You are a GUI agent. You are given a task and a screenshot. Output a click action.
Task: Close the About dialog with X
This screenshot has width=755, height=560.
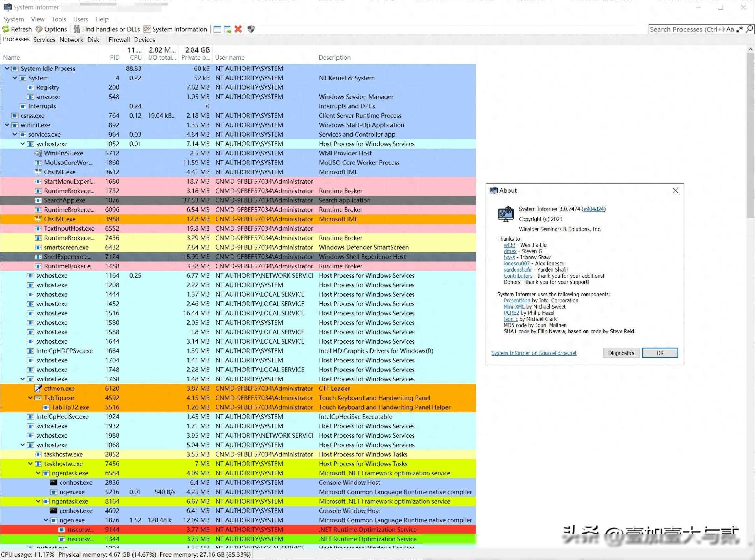[675, 190]
